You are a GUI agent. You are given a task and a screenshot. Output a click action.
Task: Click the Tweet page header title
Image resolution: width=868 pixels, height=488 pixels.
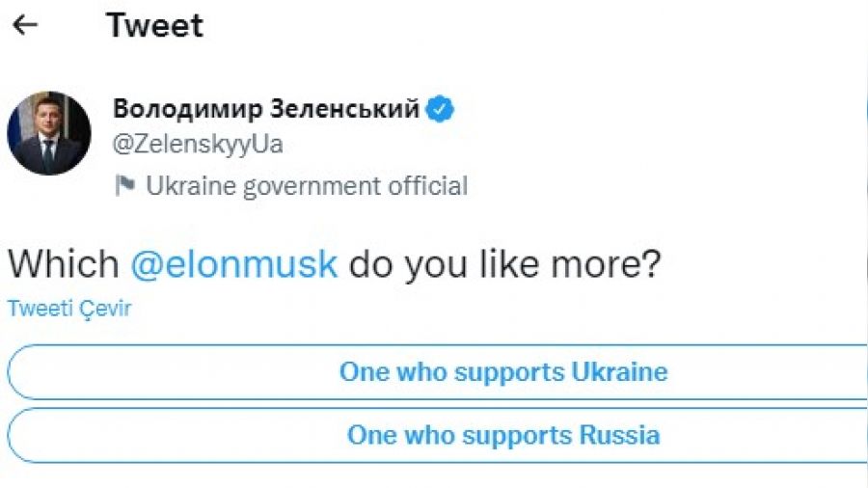(x=154, y=25)
